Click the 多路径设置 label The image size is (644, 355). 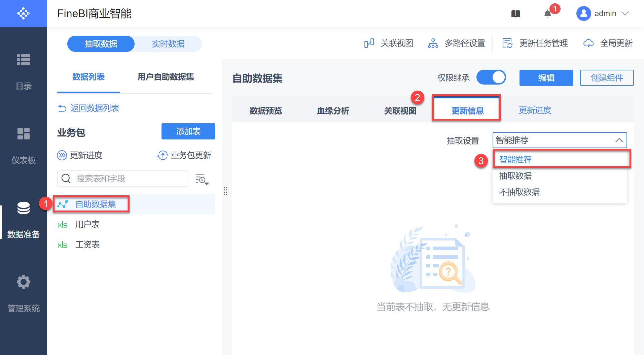pyautogui.click(x=465, y=43)
